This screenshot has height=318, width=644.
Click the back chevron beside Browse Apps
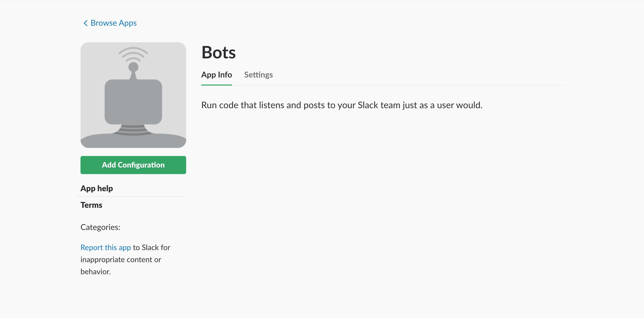[86, 23]
